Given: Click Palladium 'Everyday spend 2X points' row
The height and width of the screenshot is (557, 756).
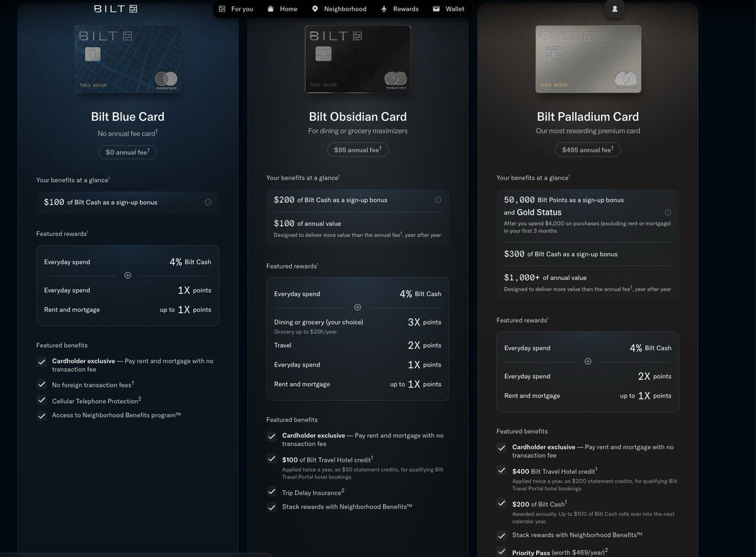Looking at the screenshot, I should click(x=588, y=376).
